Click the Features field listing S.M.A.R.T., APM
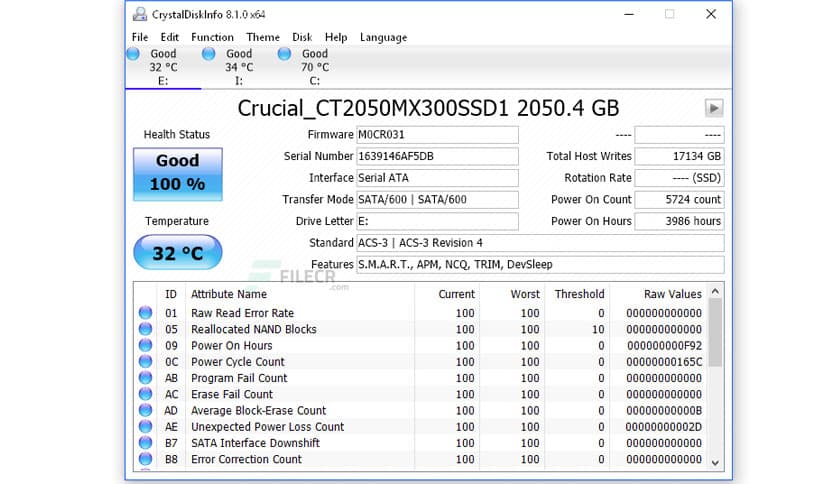 point(540,264)
